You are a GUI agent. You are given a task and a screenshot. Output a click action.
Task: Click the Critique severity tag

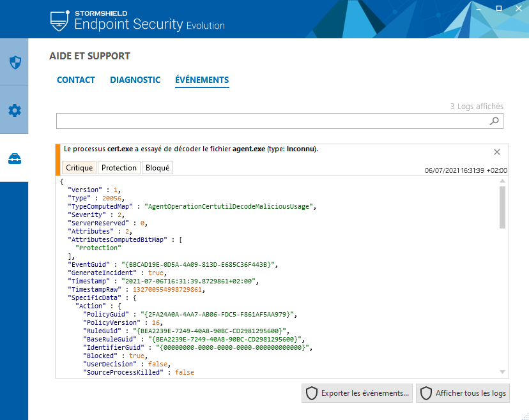(79, 167)
